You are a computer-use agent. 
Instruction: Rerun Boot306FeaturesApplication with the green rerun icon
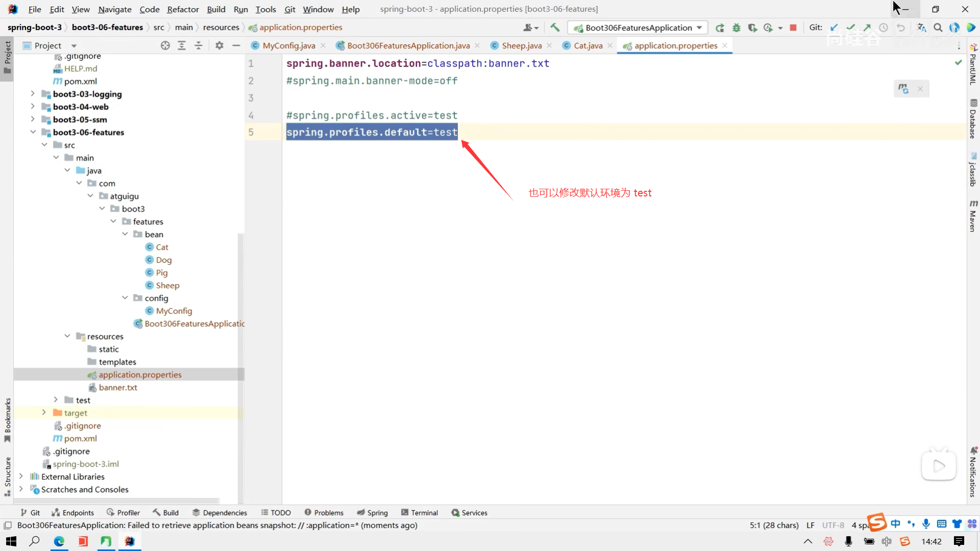(x=720, y=28)
